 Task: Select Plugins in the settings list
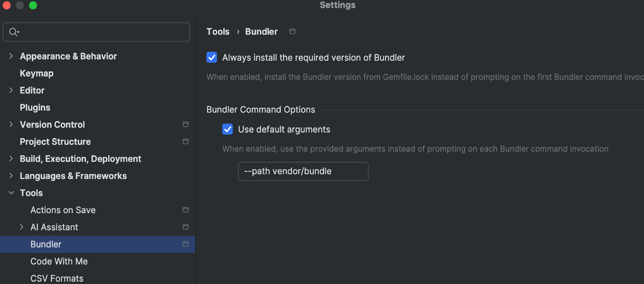click(x=35, y=107)
